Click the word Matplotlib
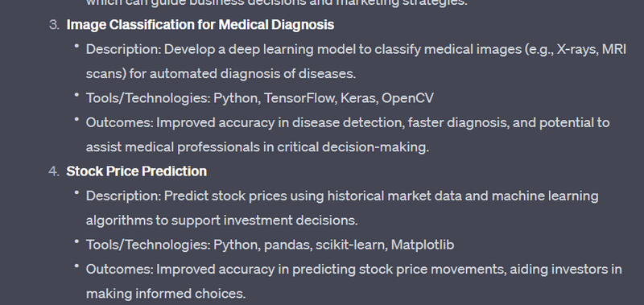 click(422, 245)
